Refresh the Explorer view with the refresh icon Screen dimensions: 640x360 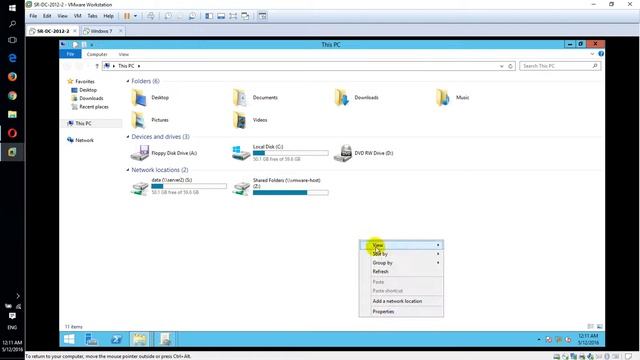[510, 66]
